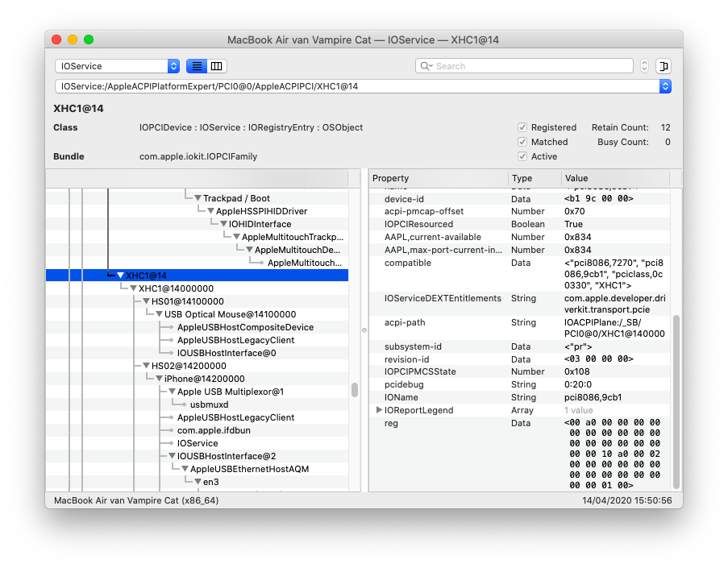Image resolution: width=728 pixels, height=568 pixels.
Task: Collapse the en3 node
Action: coord(198,482)
